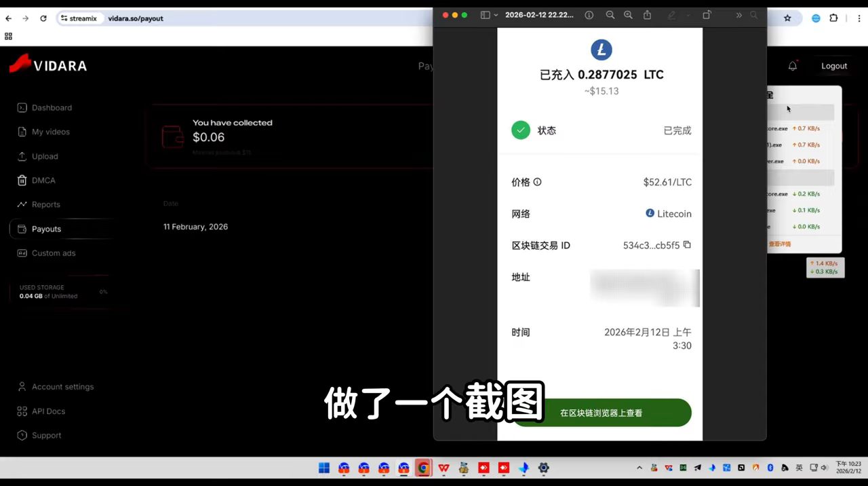The width and height of the screenshot is (868, 486).
Task: Bookmark this page with the star icon
Action: 787,18
